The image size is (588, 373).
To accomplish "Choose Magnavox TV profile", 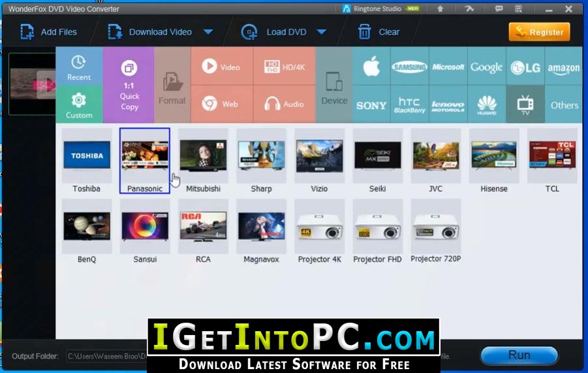I will (x=262, y=231).
